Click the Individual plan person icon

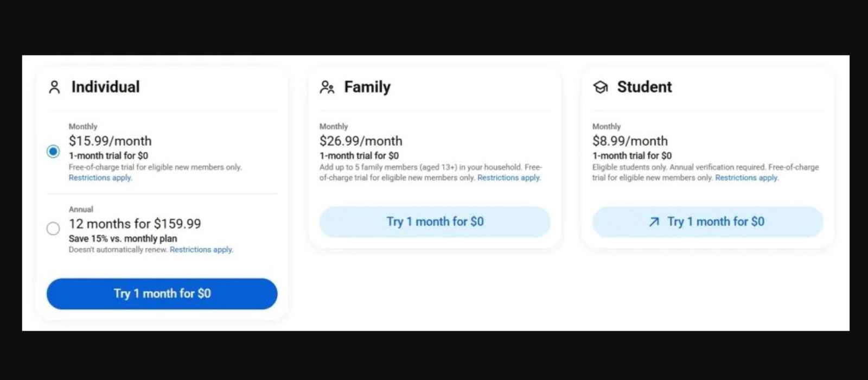coord(54,87)
